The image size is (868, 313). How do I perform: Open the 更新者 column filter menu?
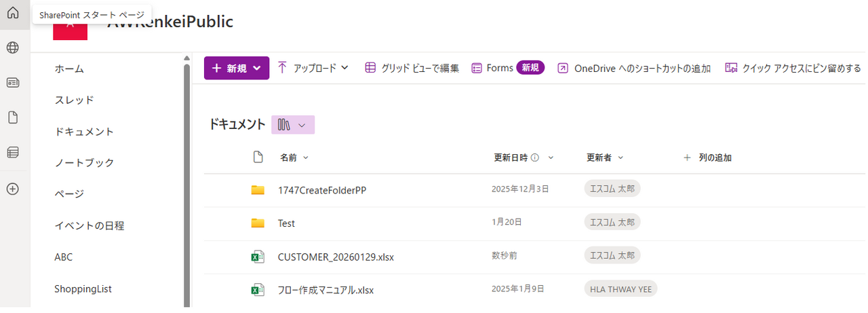pos(605,158)
